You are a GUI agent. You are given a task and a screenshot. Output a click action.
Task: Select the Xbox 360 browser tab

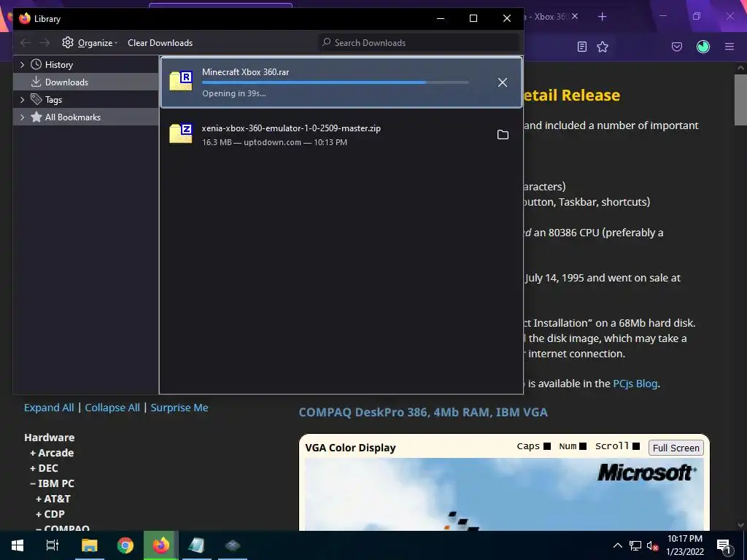pos(546,17)
